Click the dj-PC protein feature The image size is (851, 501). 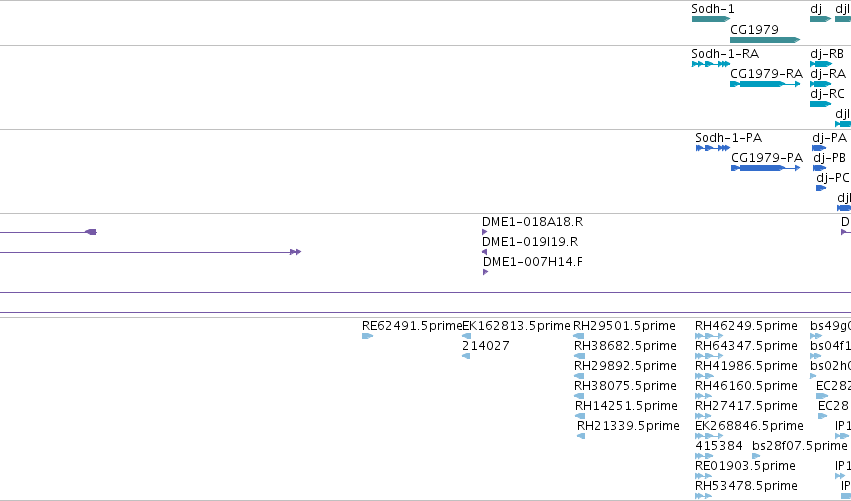[821, 188]
